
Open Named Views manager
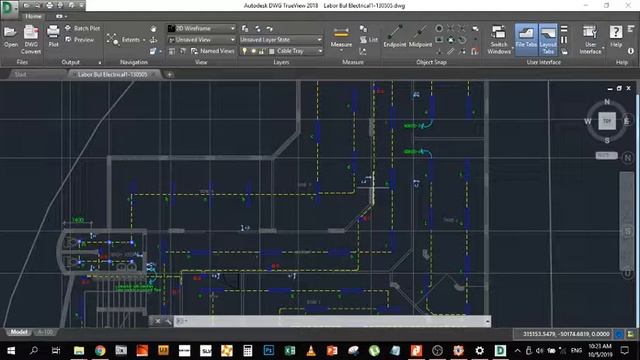pyautogui.click(x=212, y=51)
